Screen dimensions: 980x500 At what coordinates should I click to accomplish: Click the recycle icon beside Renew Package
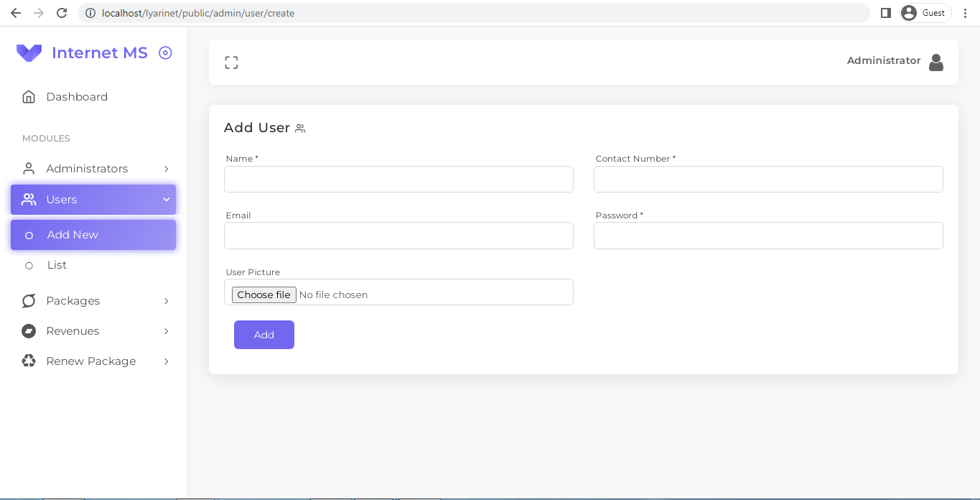[x=29, y=361]
